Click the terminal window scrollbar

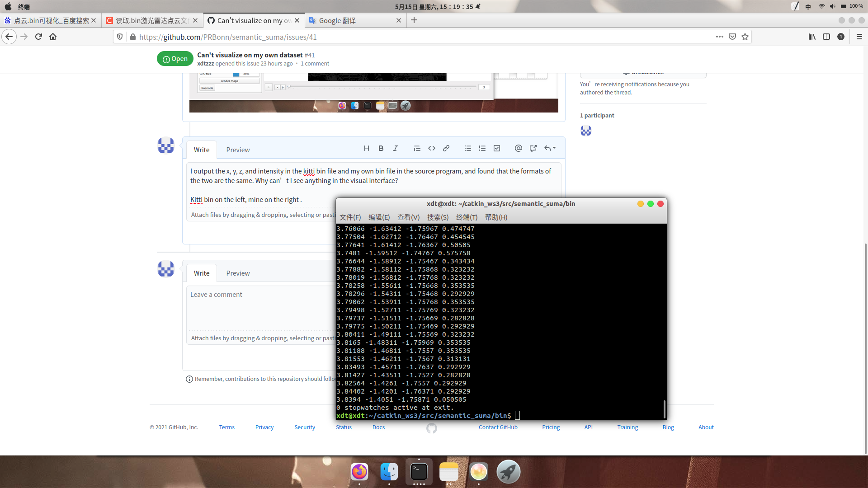[664, 409]
